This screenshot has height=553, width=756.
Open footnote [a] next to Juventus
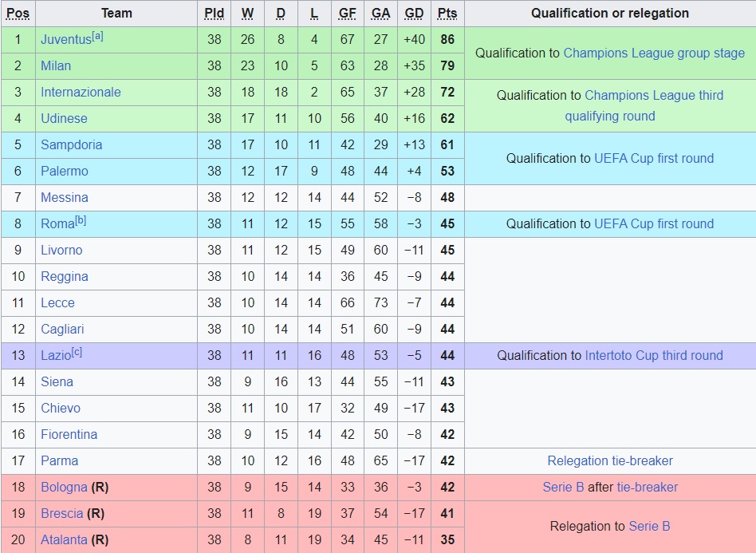[98, 36]
